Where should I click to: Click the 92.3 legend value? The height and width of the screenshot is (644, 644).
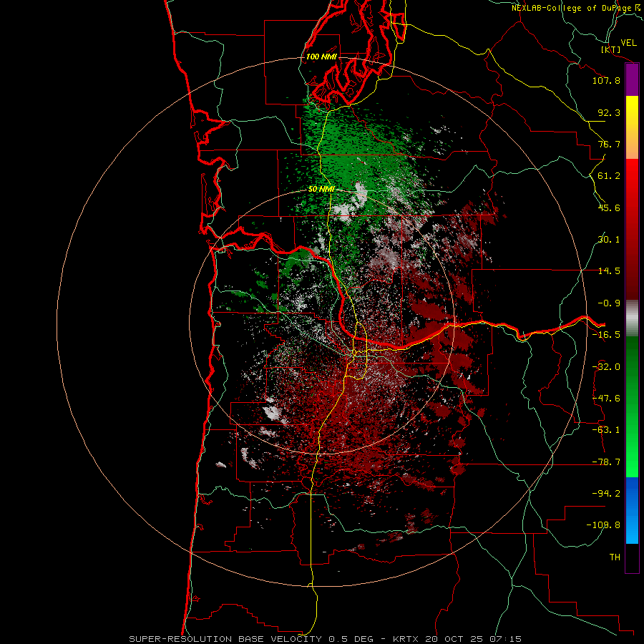point(609,112)
